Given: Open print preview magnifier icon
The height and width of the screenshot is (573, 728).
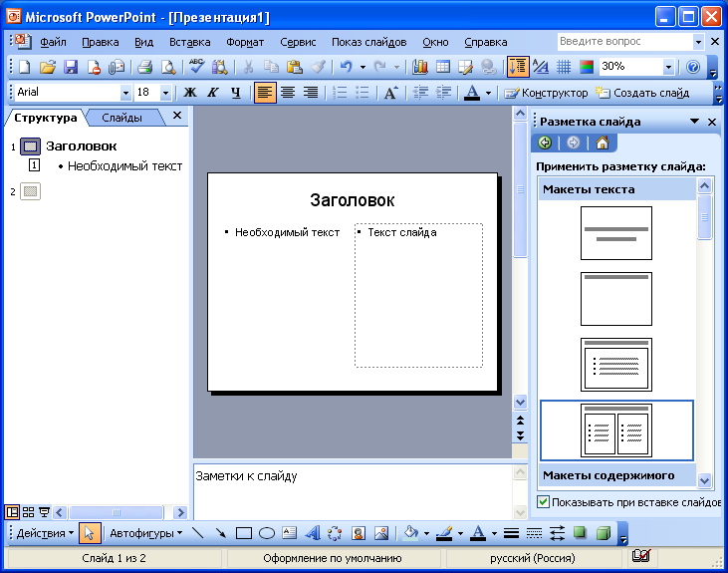Looking at the screenshot, I should click(x=168, y=68).
